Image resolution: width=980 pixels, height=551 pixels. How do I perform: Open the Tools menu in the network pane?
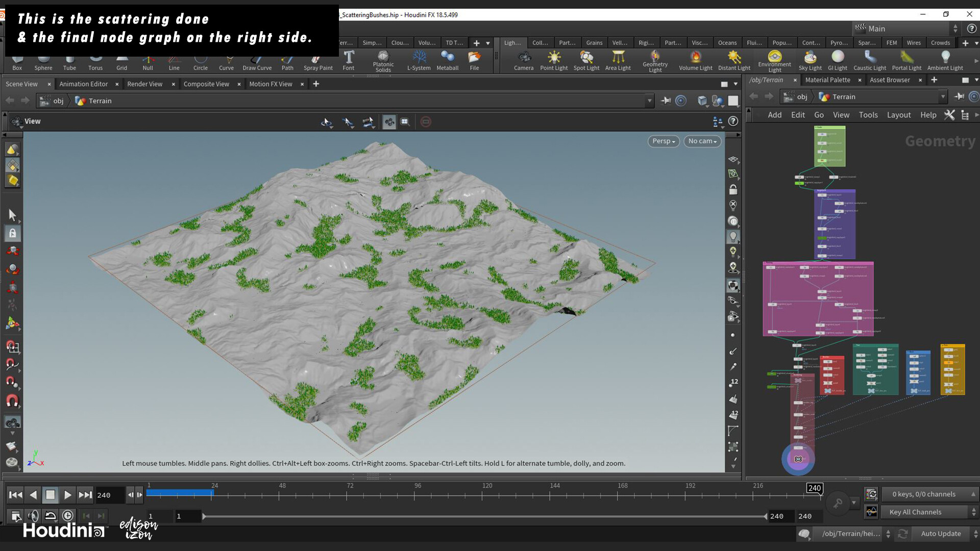[868, 115]
